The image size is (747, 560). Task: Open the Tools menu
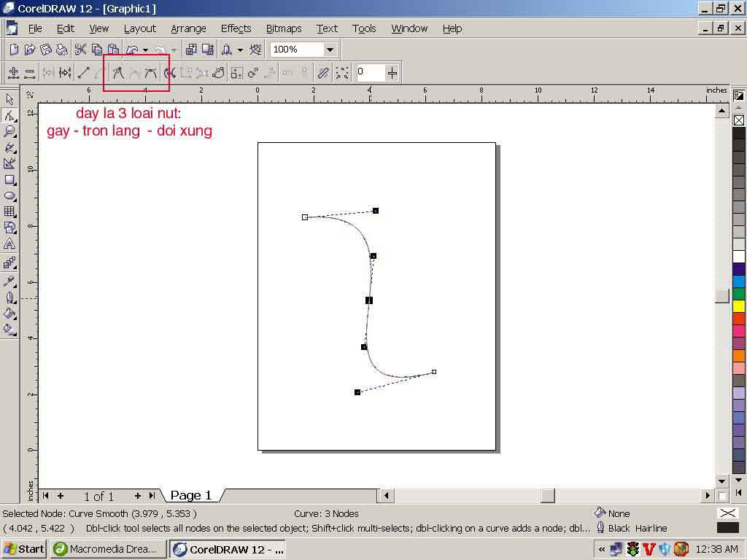pos(365,28)
